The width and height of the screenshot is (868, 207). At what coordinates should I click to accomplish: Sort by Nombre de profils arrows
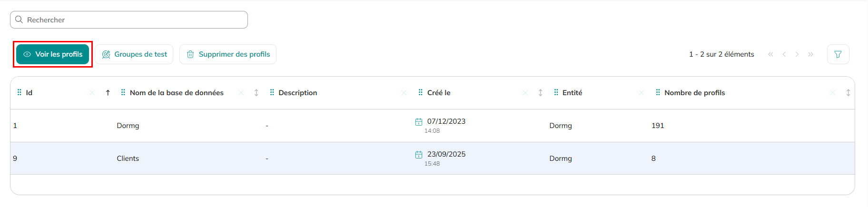(848, 93)
